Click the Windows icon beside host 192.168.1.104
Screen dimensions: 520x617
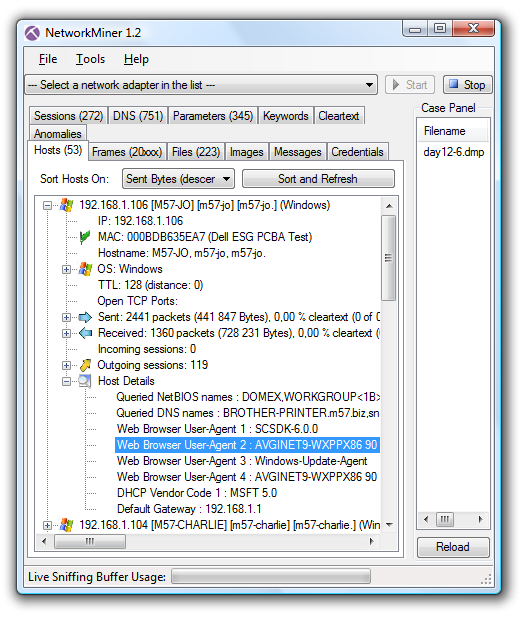click(x=67, y=525)
